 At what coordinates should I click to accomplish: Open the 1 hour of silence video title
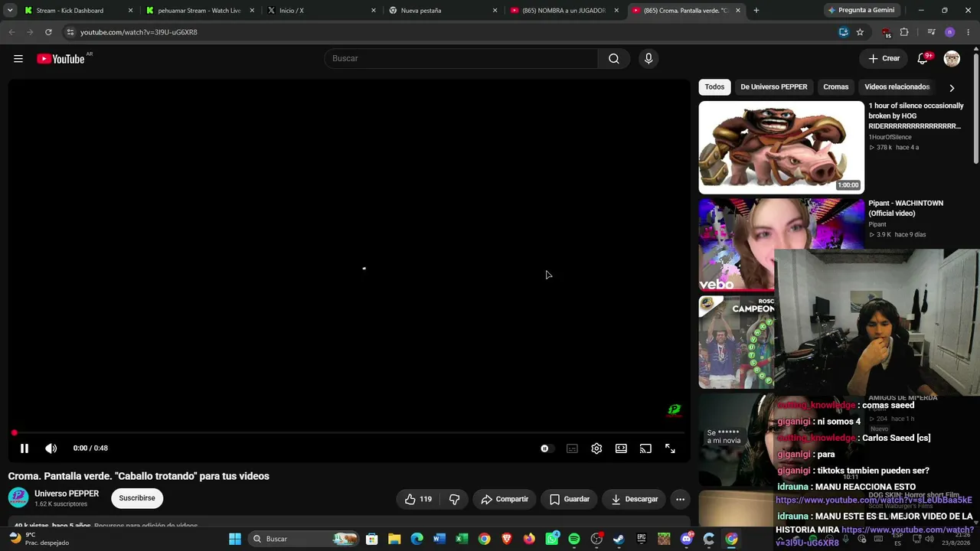point(916,116)
